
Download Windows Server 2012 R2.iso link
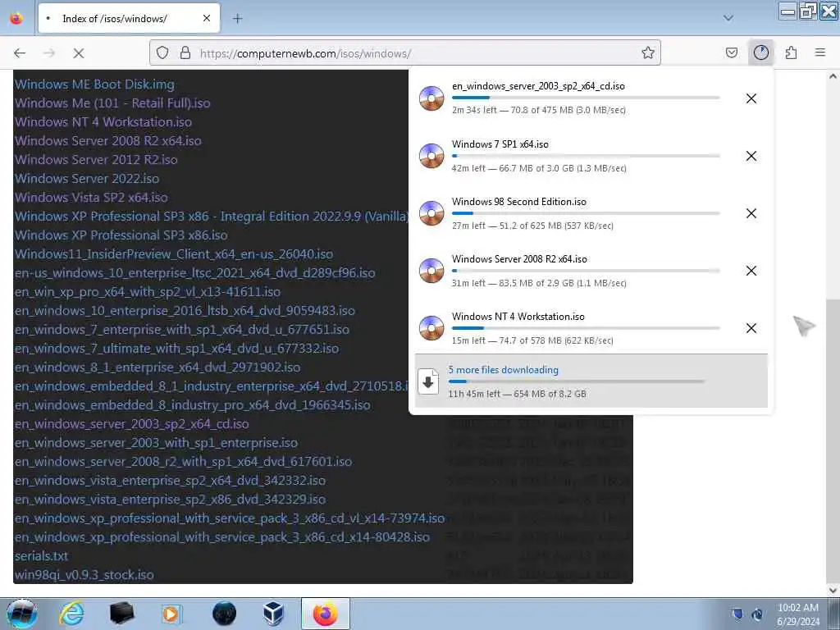(x=96, y=160)
